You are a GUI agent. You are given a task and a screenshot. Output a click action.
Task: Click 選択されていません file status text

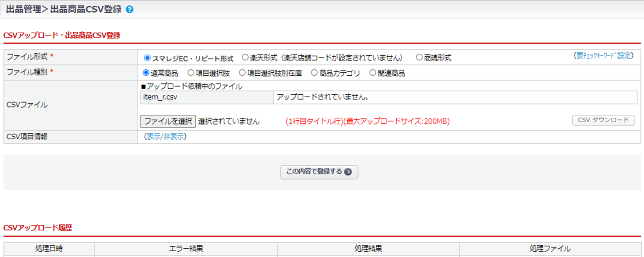click(x=229, y=121)
